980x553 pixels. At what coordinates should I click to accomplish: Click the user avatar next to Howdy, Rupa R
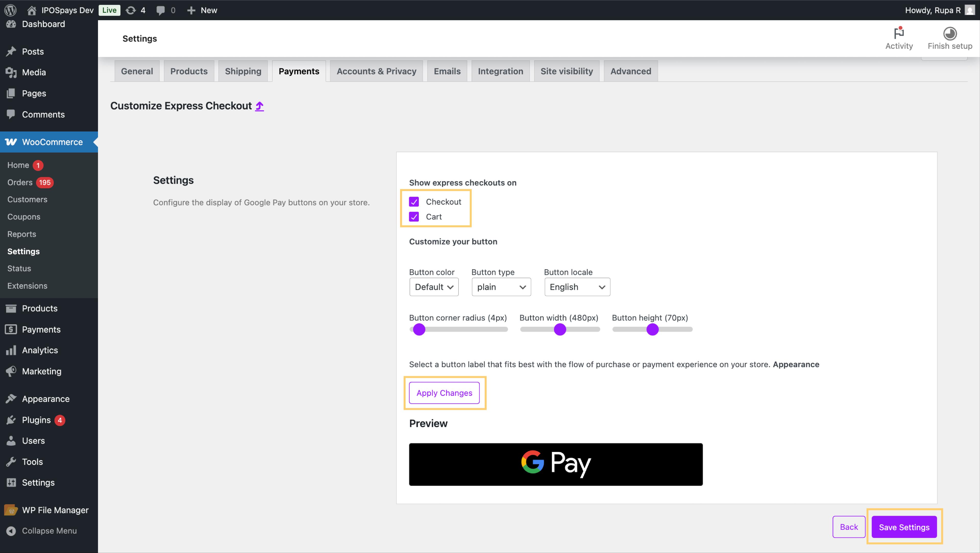(970, 10)
